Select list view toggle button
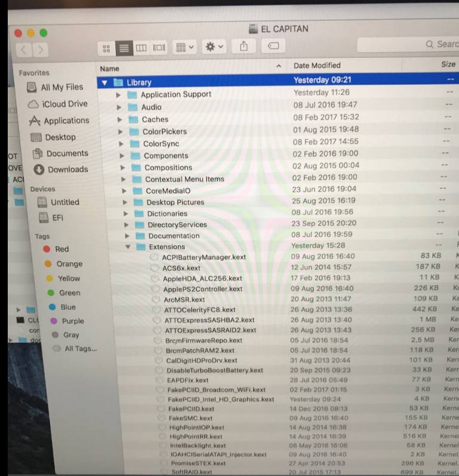The height and width of the screenshot is (476, 459). tap(124, 47)
